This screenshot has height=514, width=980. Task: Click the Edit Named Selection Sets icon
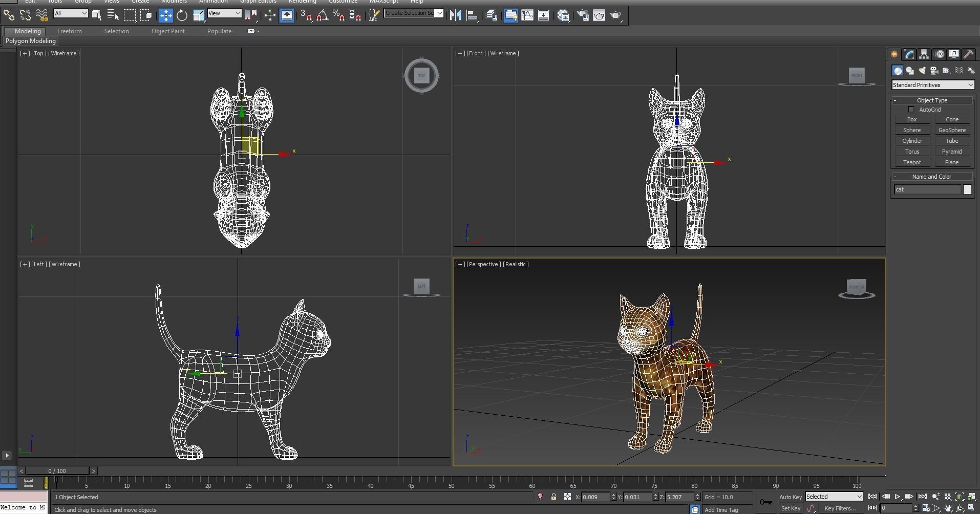(x=374, y=15)
